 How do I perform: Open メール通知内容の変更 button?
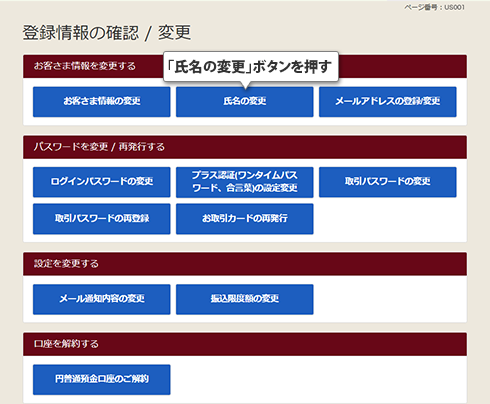pyautogui.click(x=102, y=299)
